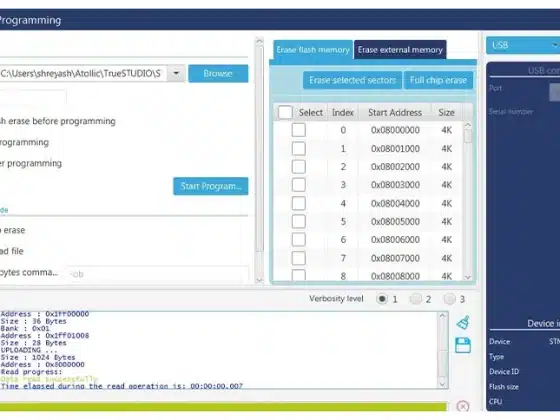The image size is (560, 420).
Task: Click the Full chip erase button
Action: pos(438,80)
